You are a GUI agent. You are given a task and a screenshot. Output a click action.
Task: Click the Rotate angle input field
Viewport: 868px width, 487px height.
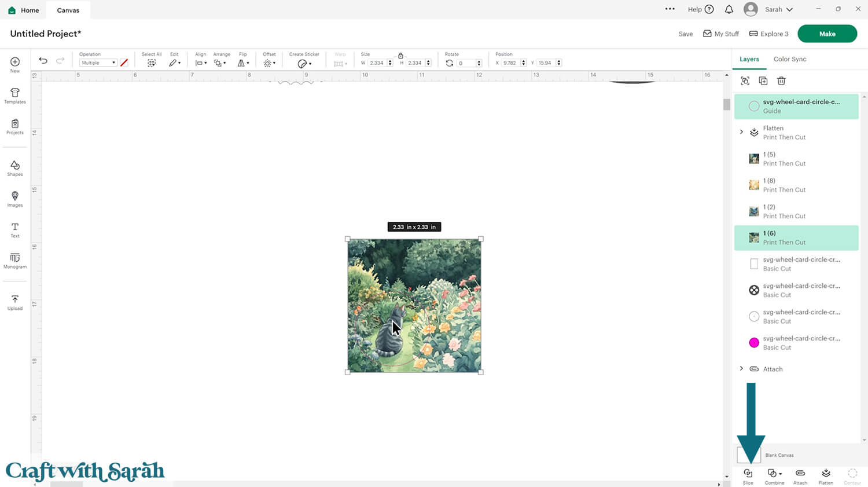point(465,63)
